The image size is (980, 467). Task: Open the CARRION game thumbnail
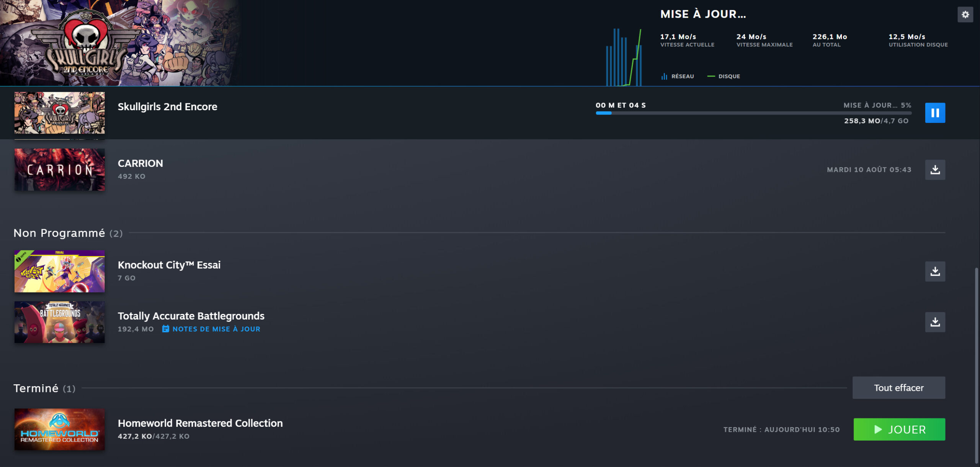click(x=59, y=170)
